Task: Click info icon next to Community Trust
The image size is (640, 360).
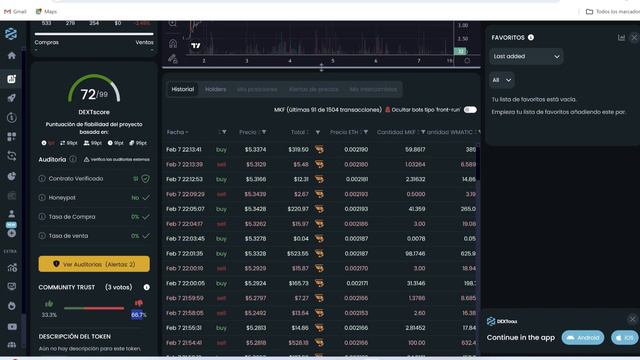Action: (147, 287)
